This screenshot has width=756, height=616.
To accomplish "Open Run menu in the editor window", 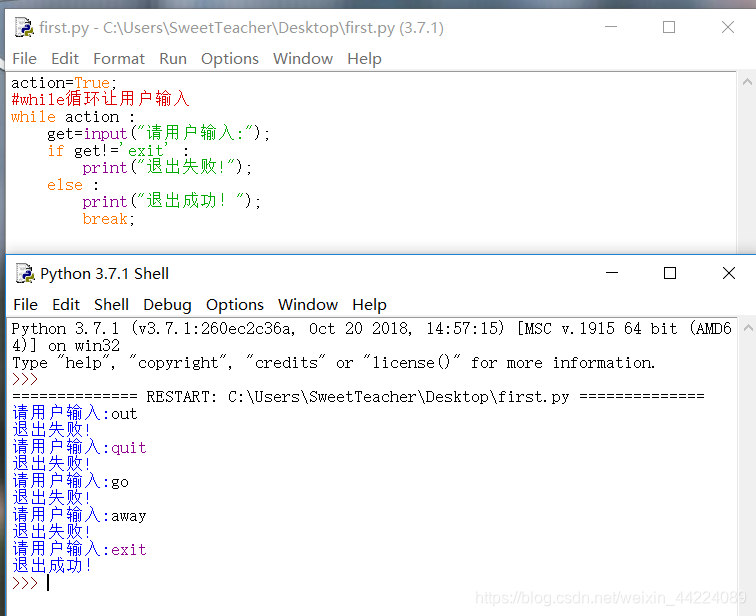I will click(x=173, y=59).
